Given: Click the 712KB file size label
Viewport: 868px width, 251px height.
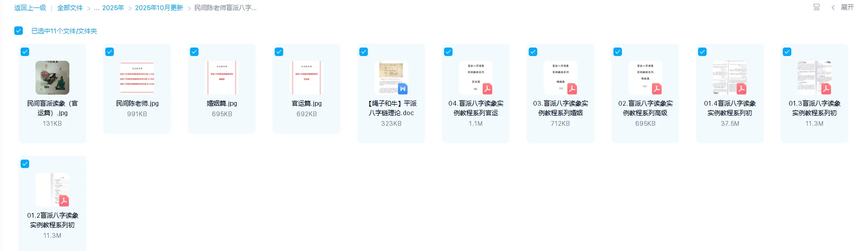Looking at the screenshot, I should pyautogui.click(x=560, y=124).
